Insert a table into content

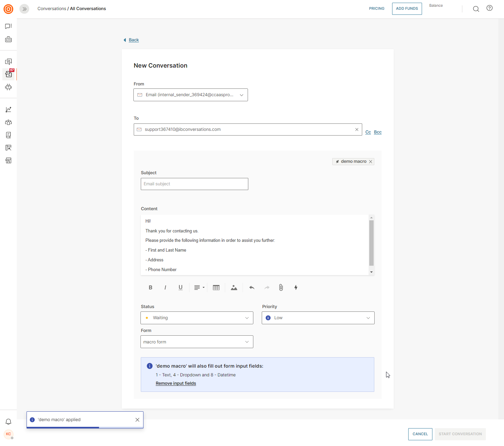[216, 288]
